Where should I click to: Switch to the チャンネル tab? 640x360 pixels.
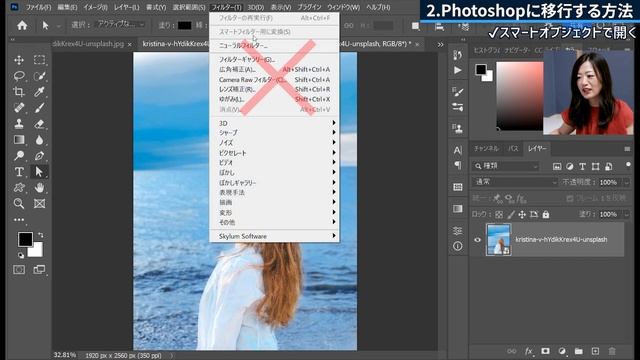486,149
